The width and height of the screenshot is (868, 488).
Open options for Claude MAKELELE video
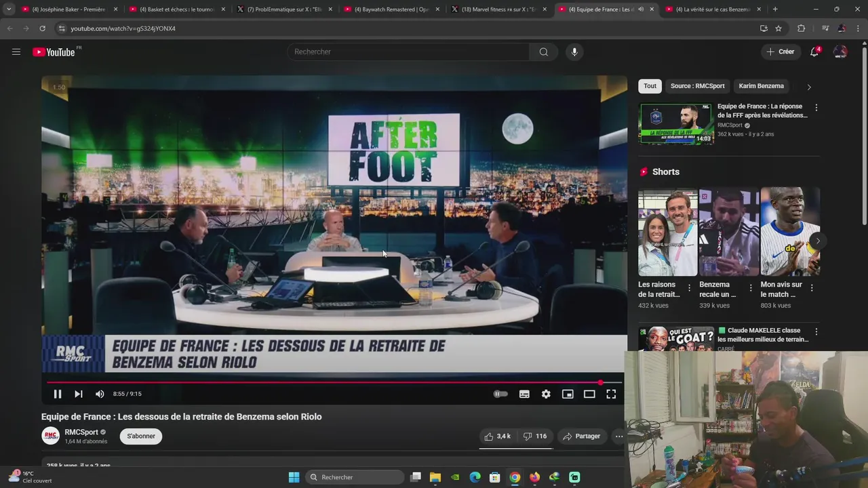pos(816,332)
